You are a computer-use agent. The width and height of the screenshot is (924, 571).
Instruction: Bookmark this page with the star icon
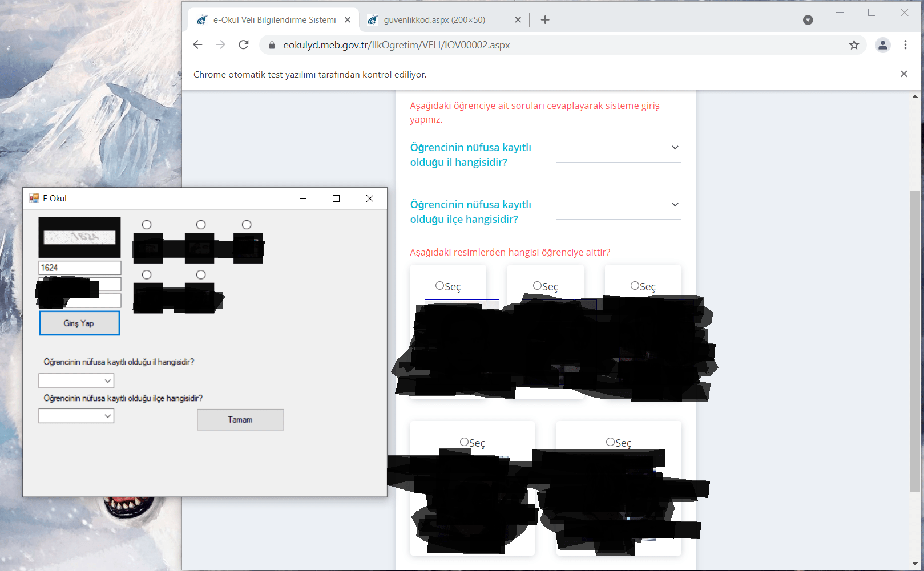coord(854,44)
